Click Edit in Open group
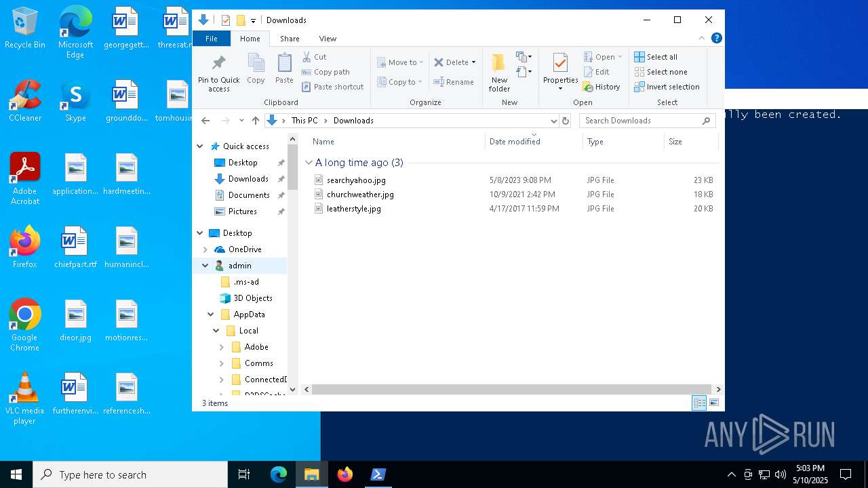This screenshot has height=488, width=868. [596, 72]
